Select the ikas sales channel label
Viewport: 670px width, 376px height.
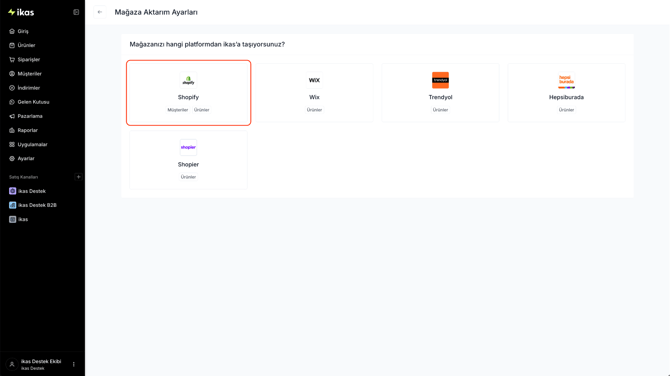pos(23,219)
